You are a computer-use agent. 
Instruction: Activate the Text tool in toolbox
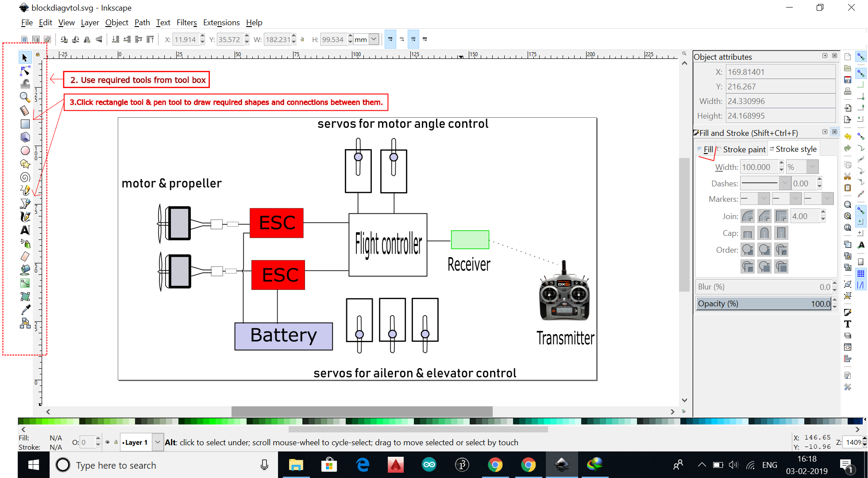[x=25, y=230]
